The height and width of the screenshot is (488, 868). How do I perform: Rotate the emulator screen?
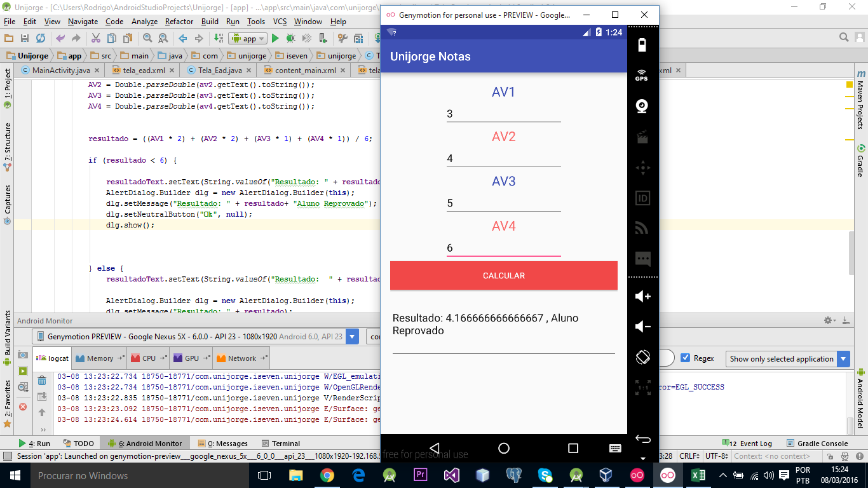[642, 357]
